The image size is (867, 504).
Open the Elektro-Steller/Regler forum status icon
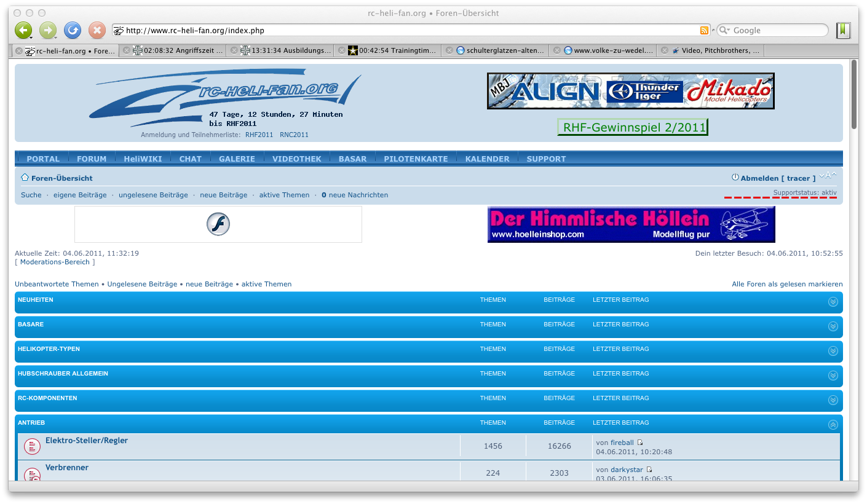coord(32,446)
